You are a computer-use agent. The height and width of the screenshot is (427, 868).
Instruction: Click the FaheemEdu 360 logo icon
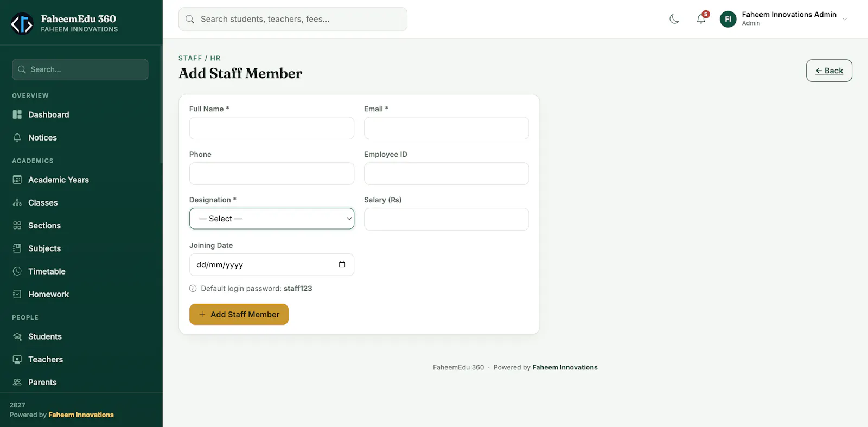pos(22,23)
